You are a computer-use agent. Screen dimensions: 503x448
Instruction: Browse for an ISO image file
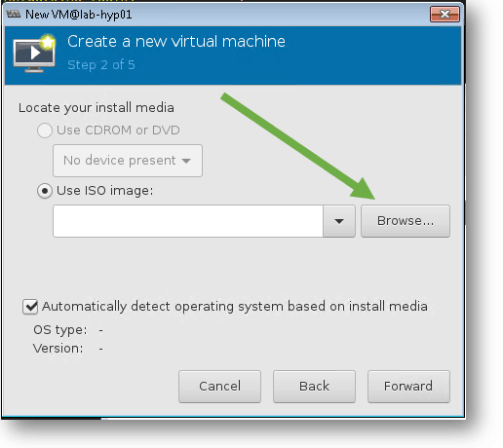point(406,221)
